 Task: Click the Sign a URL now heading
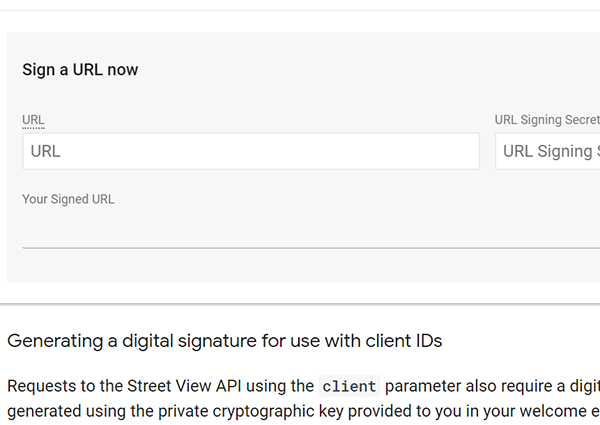(x=80, y=70)
